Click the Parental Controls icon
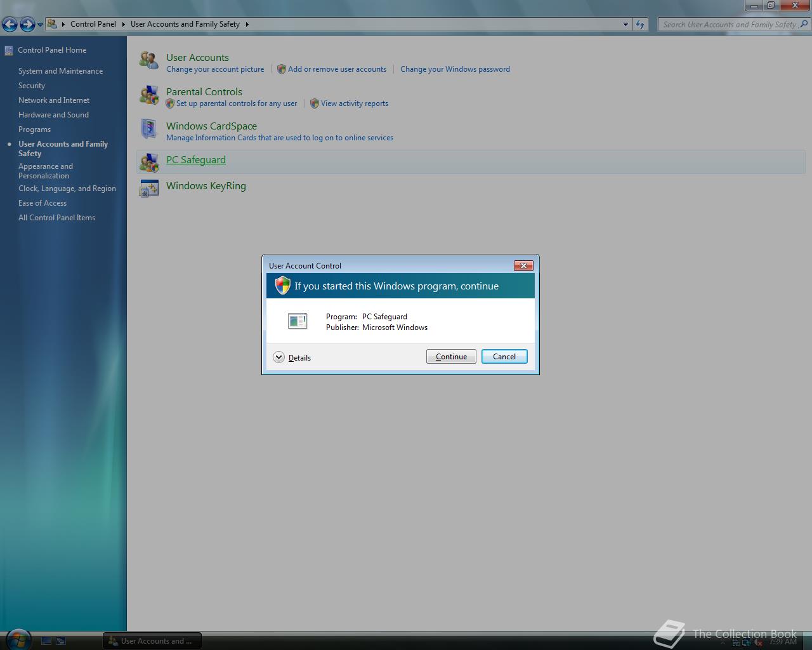This screenshot has height=650, width=812. (149, 95)
